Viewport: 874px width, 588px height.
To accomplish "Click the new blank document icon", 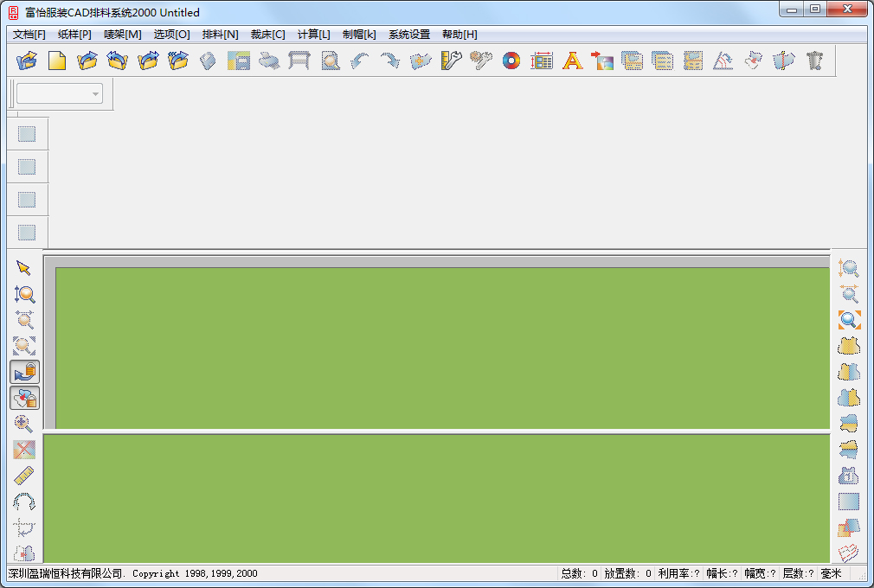I will click(57, 61).
